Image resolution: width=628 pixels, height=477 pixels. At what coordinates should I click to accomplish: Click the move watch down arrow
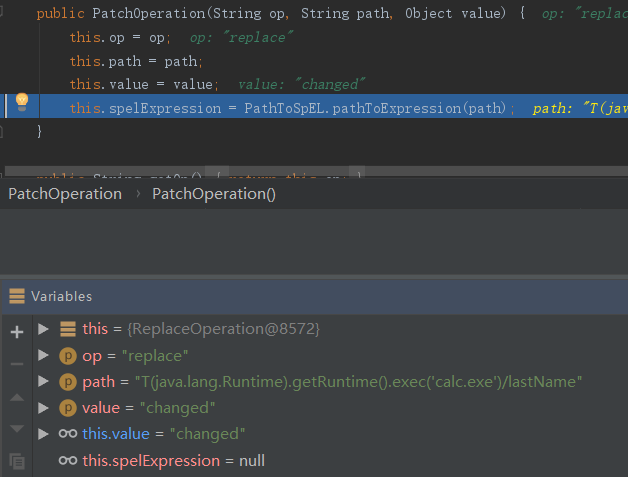(16, 428)
